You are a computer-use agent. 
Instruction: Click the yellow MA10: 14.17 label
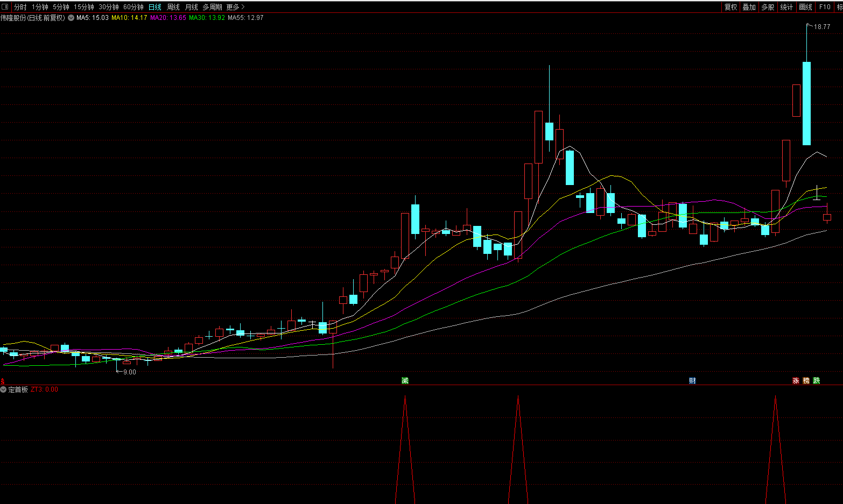click(x=129, y=18)
